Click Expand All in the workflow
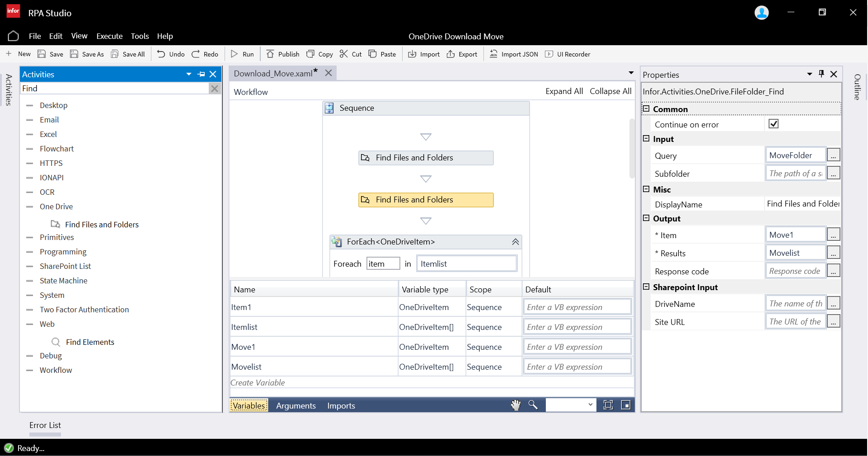The height and width of the screenshot is (456, 868). click(564, 91)
